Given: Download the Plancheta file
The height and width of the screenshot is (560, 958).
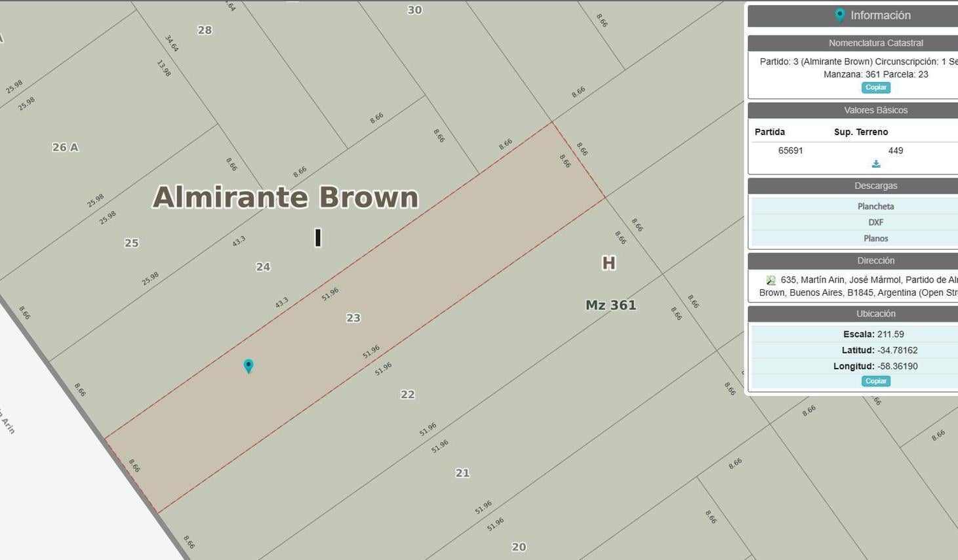Looking at the screenshot, I should click(875, 207).
